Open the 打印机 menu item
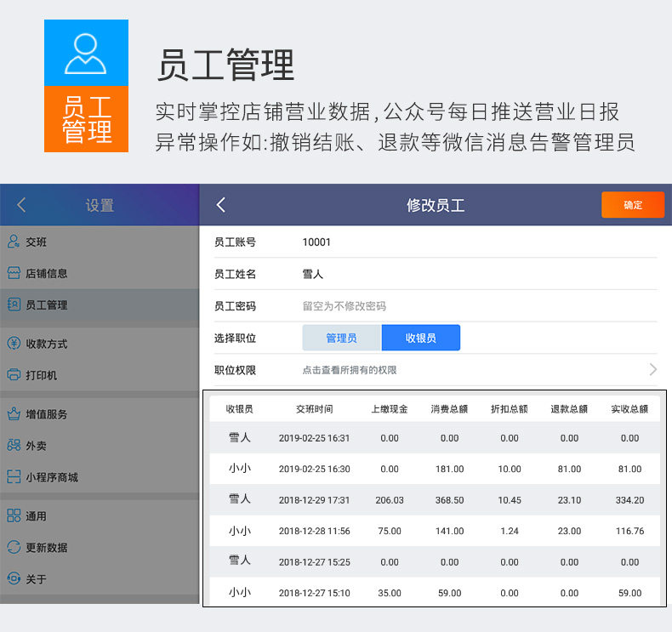This screenshot has height=632, width=672. [x=100, y=375]
